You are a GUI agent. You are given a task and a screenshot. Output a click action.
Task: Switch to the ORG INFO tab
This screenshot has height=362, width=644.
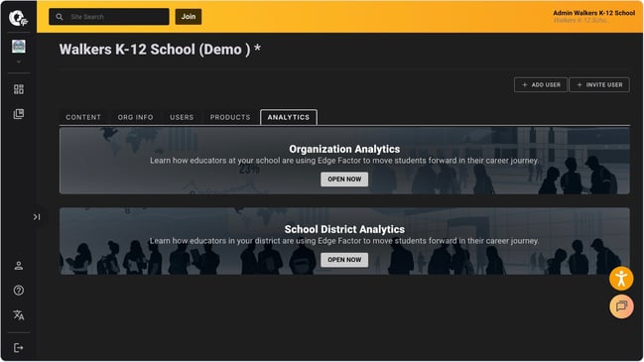136,117
